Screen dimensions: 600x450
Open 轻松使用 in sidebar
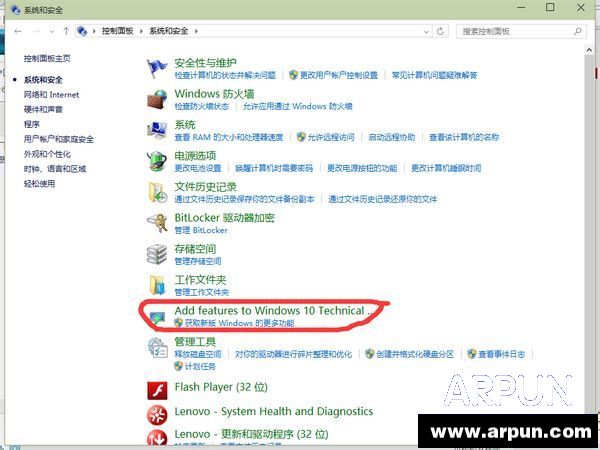tap(39, 184)
